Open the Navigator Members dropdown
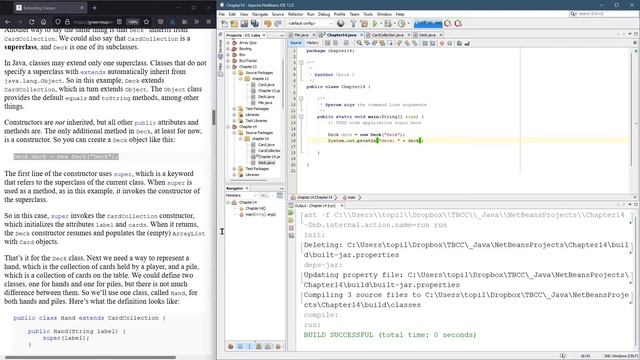 241,196
